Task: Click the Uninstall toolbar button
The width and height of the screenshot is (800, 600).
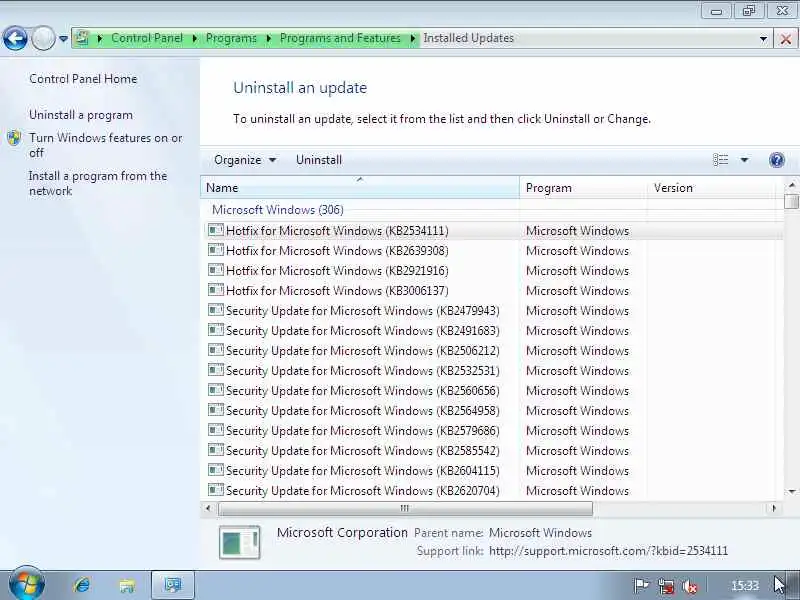Action: 319,160
